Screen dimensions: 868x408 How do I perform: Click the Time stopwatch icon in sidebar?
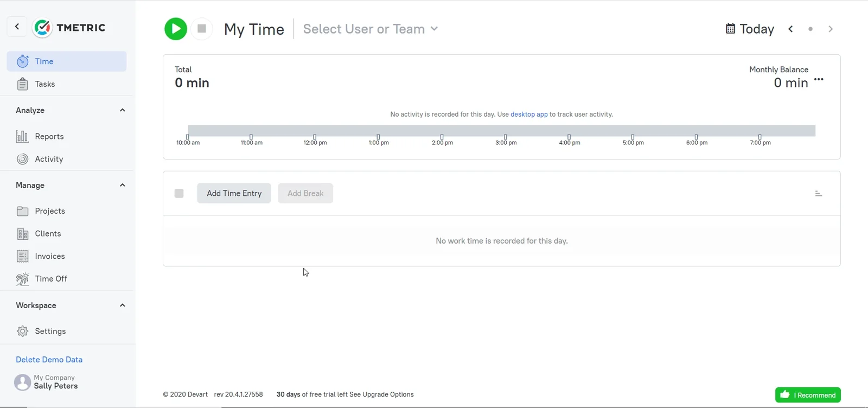click(x=23, y=61)
